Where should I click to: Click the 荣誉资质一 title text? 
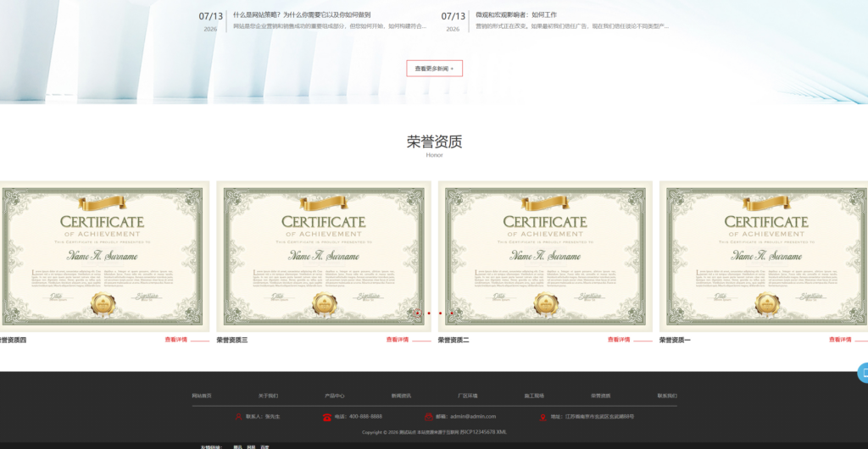[675, 340]
